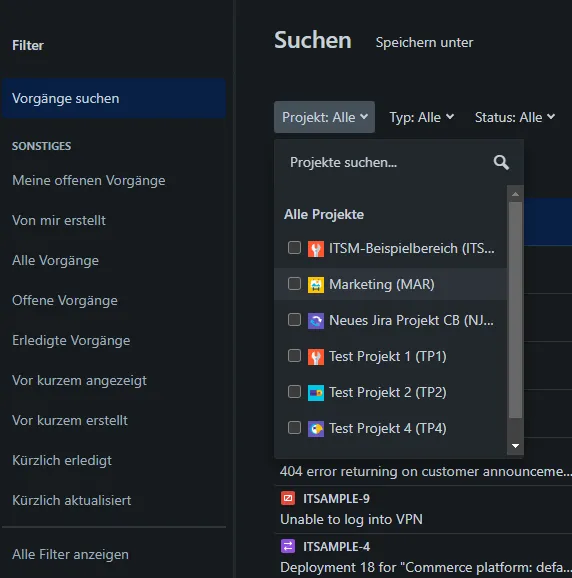Viewport: 572px width, 578px height.
Task: Click the Test Projekt 1 avatar icon
Action: tap(316, 357)
